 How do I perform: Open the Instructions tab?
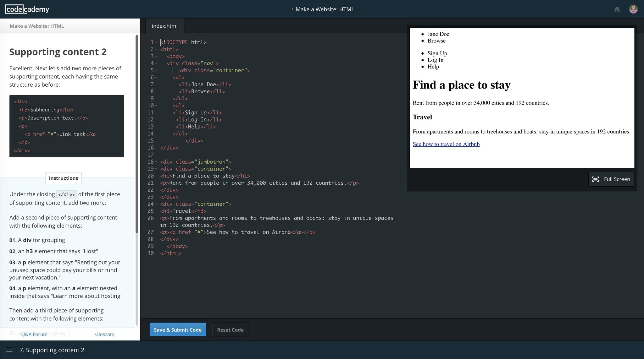click(x=63, y=178)
